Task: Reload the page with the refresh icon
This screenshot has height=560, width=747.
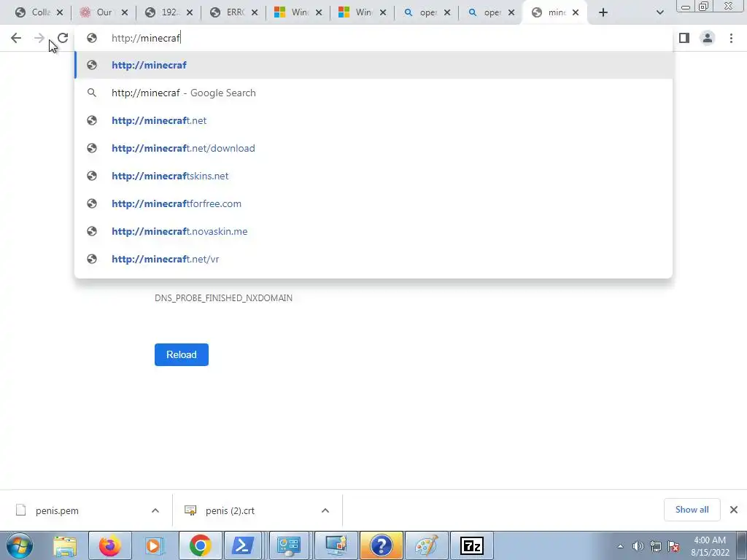Action: click(x=63, y=38)
